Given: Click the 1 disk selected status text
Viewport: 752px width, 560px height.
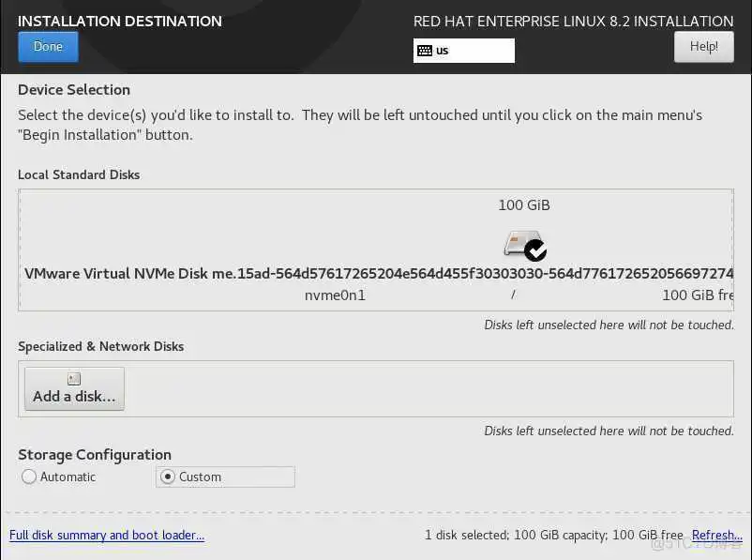Looking at the screenshot, I should (554, 535).
